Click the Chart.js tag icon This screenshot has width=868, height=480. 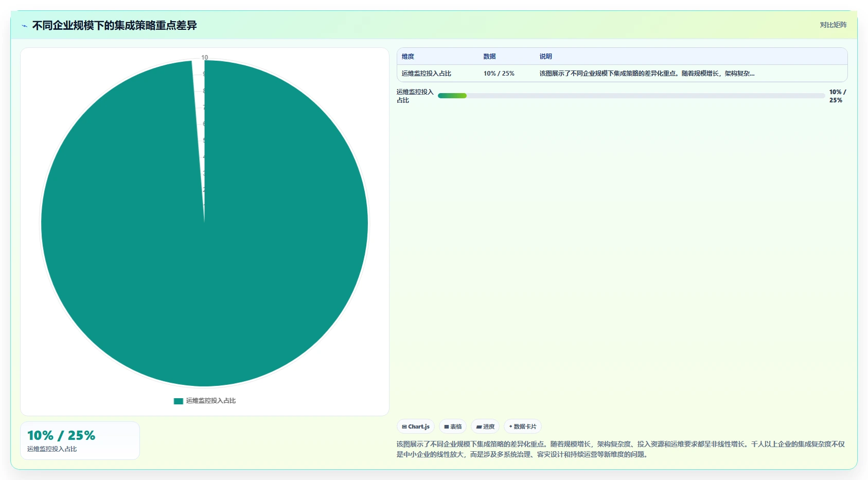404,426
